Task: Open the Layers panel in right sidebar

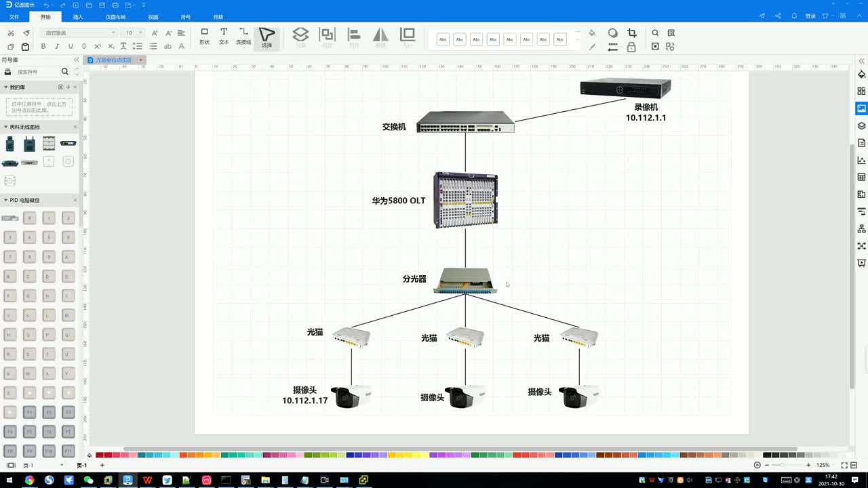Action: click(861, 125)
